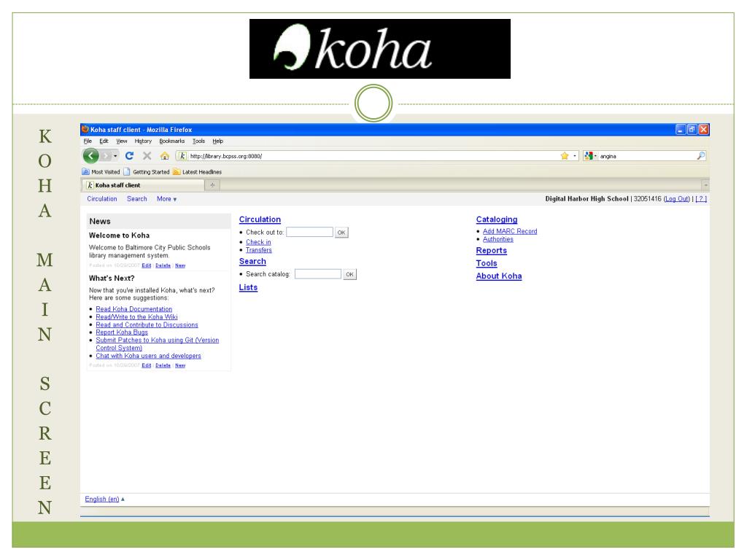Viewport: 747px width, 560px height.
Task: Show the list-all-tabs dropdown on tab bar
Action: [x=705, y=185]
